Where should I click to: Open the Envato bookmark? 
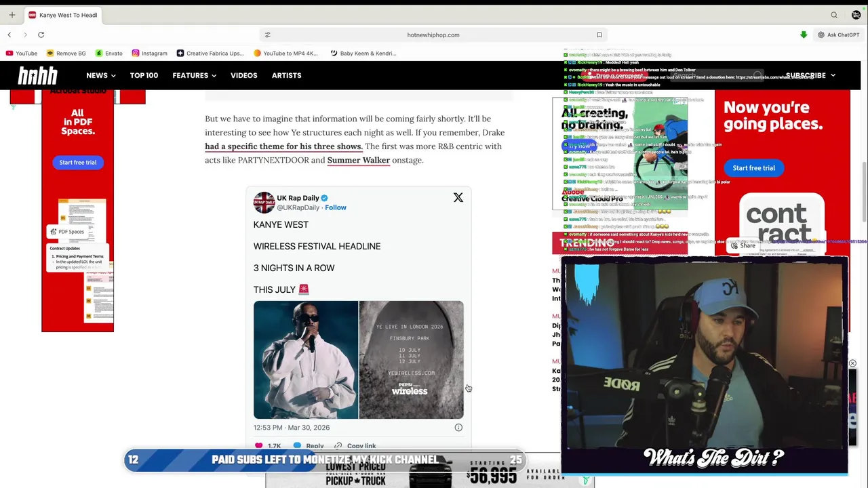click(109, 53)
